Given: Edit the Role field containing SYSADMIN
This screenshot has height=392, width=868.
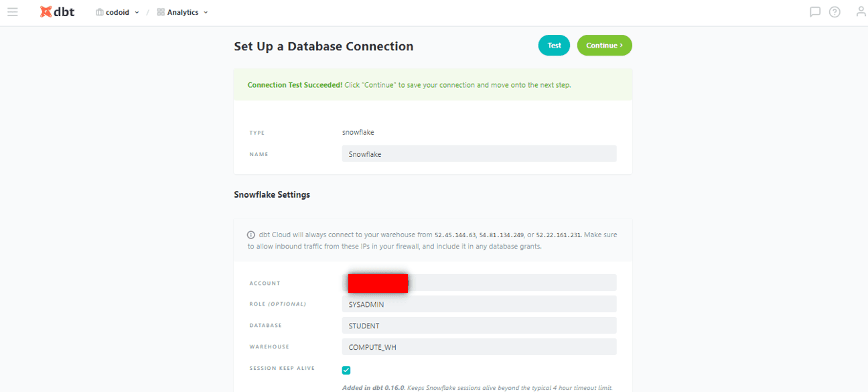Looking at the screenshot, I should coord(479,304).
